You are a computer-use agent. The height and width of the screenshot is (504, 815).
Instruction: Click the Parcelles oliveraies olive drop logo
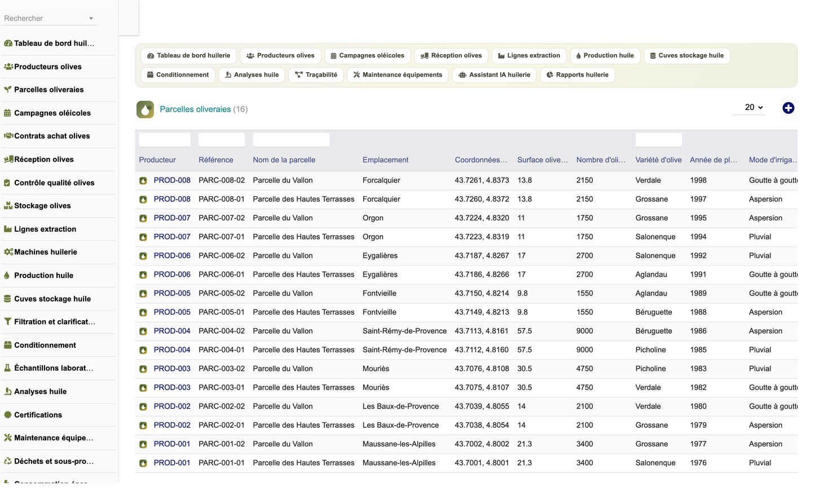pos(145,109)
